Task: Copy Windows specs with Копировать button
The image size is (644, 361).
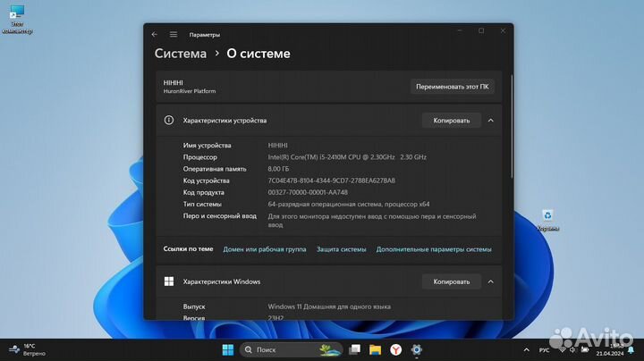Action: (x=452, y=281)
